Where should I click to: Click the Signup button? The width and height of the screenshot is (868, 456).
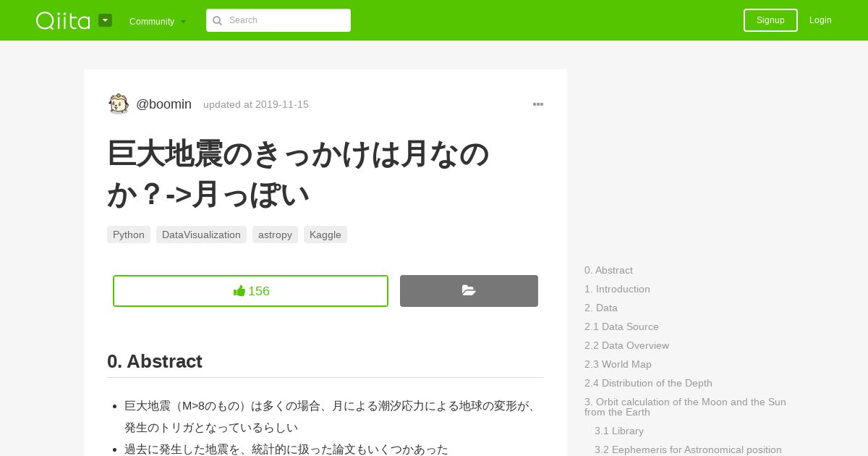pyautogui.click(x=770, y=20)
